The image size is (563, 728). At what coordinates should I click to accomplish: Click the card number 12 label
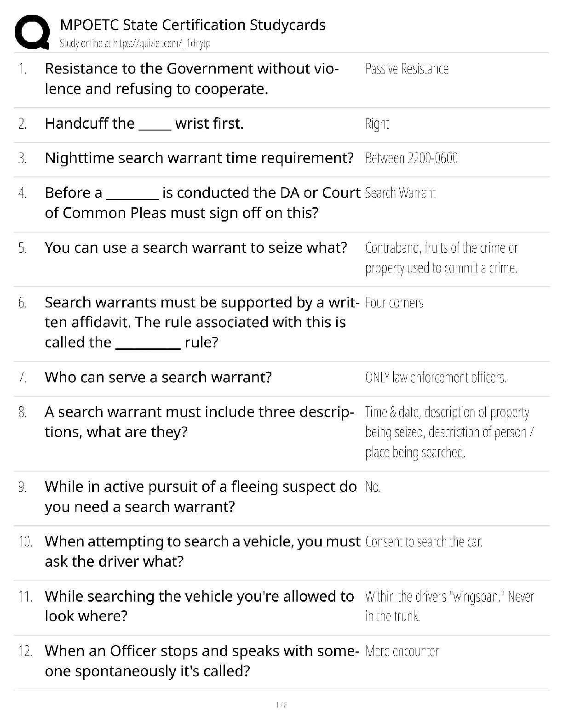[25, 651]
